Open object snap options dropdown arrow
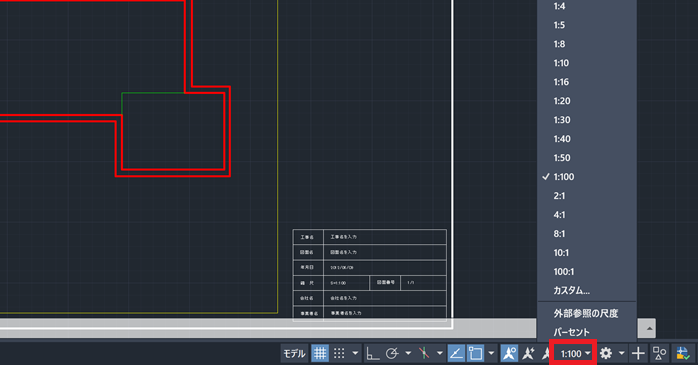 point(491,353)
